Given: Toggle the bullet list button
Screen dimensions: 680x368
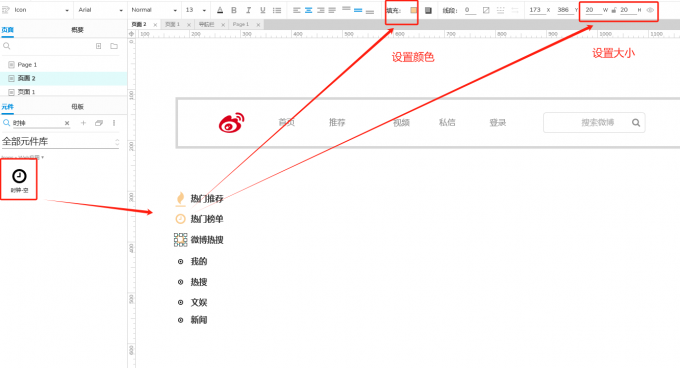Looking at the screenshot, I should tap(277, 10).
